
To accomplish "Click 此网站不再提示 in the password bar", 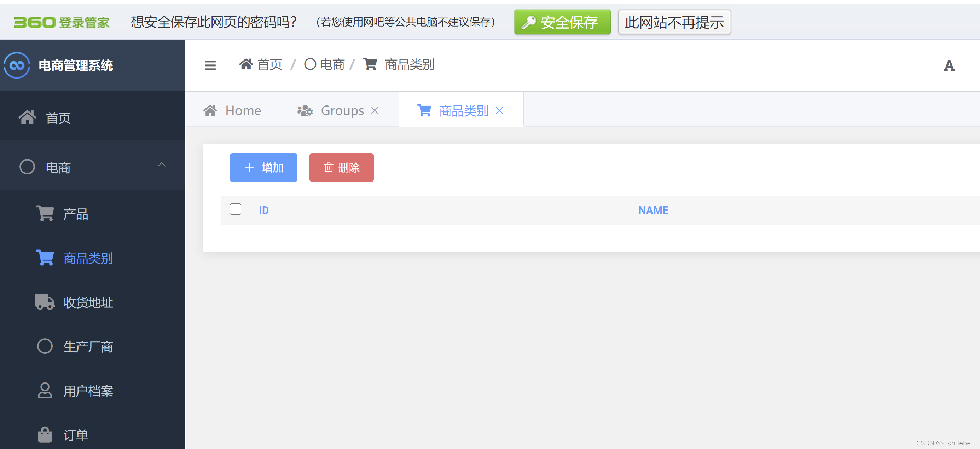I will pos(674,22).
